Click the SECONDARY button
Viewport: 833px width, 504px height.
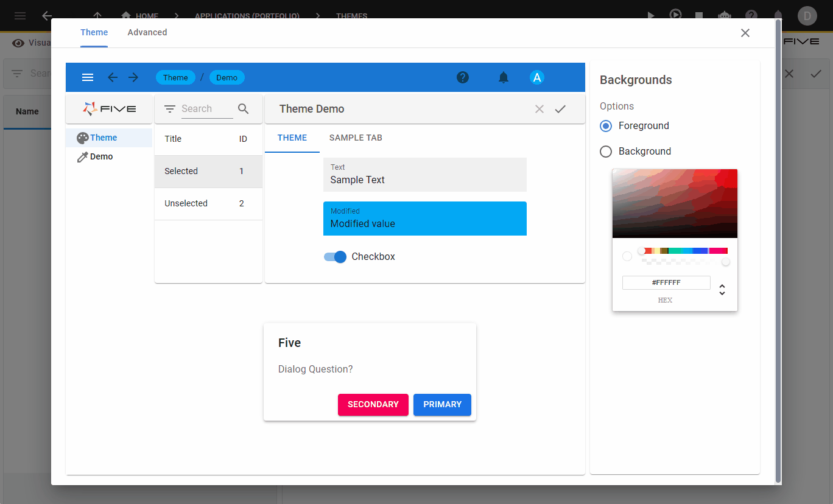point(373,405)
